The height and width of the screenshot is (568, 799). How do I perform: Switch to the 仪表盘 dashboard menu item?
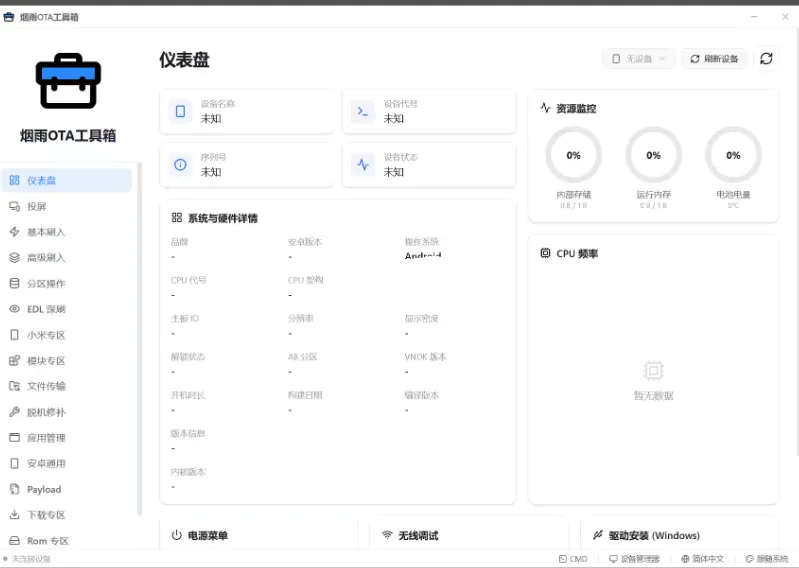point(67,180)
